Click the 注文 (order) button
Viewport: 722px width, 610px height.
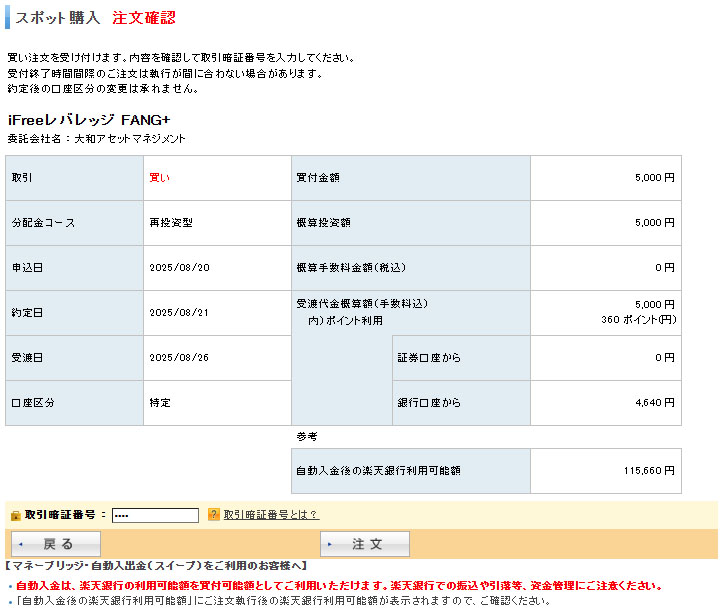pyautogui.click(x=365, y=544)
